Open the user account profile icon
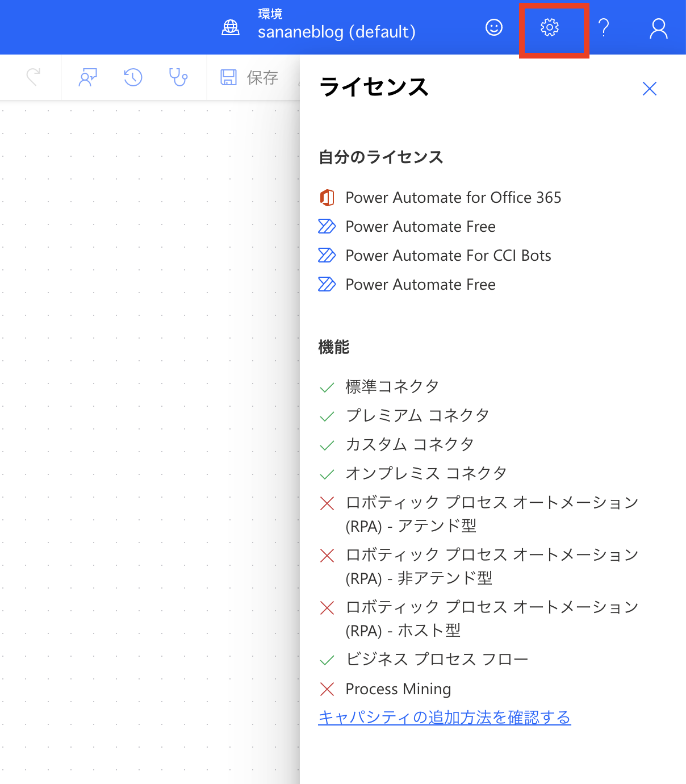This screenshot has width=686, height=784. [x=658, y=28]
